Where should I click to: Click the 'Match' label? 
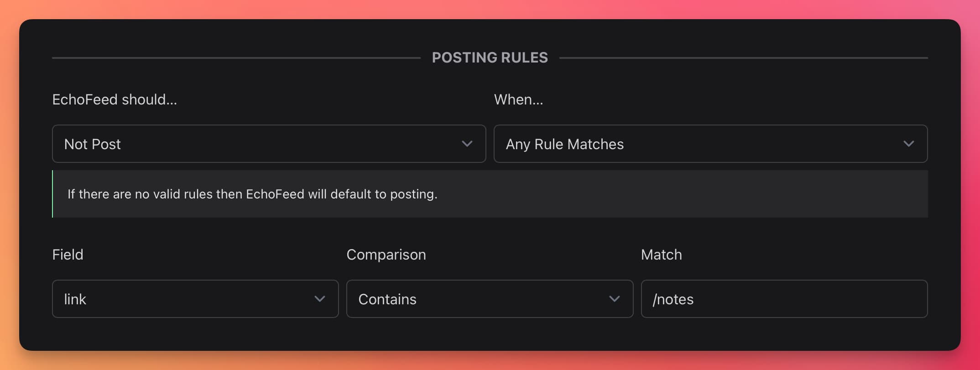point(661,255)
